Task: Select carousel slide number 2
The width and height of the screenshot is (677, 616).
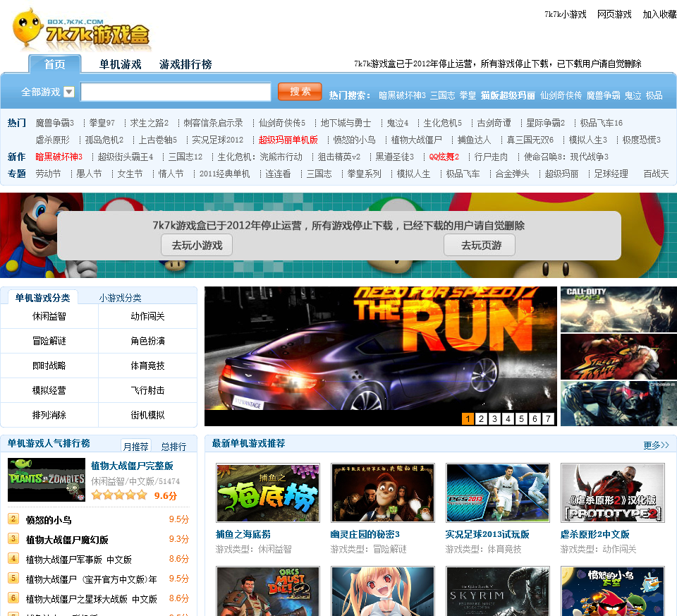Action: click(x=482, y=418)
